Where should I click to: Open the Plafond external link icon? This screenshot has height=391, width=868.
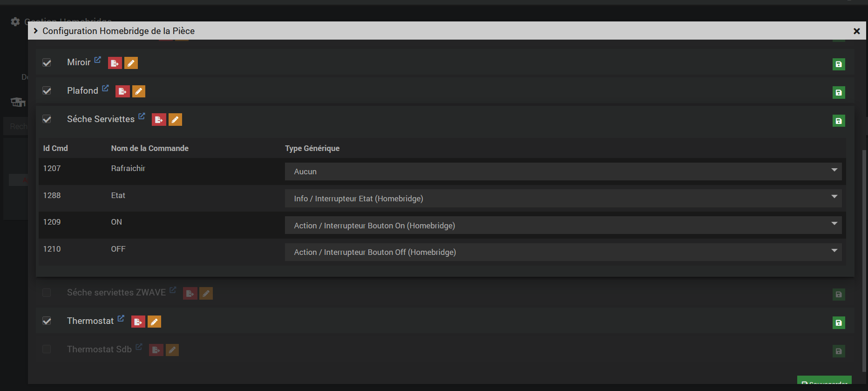coord(105,88)
